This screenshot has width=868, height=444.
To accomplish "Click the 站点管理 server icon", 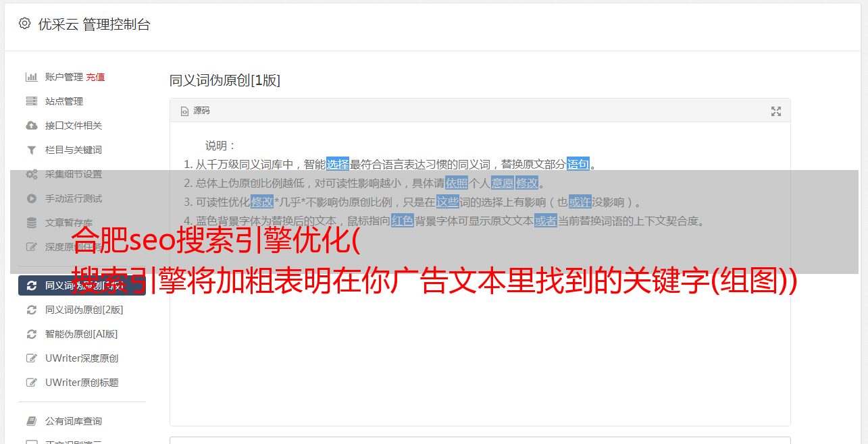I will [x=31, y=101].
